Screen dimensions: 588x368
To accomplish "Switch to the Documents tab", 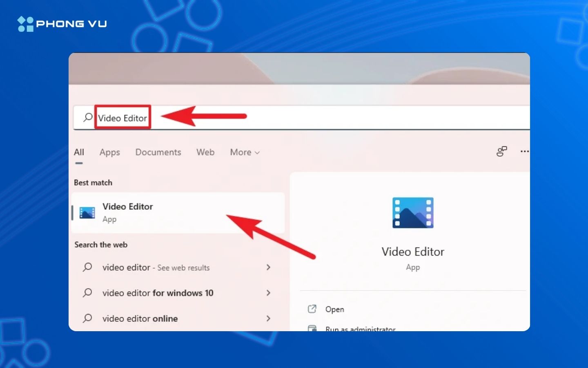I will point(158,152).
